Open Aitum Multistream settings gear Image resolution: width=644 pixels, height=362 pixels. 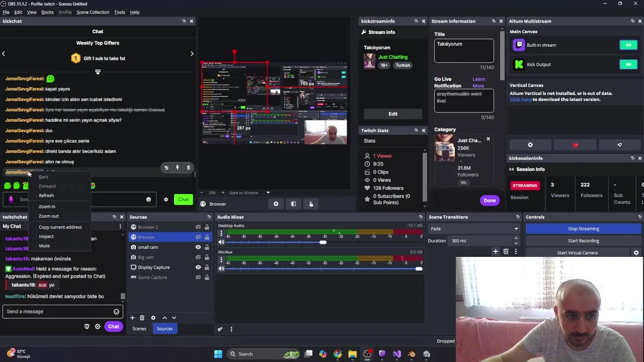point(530,145)
